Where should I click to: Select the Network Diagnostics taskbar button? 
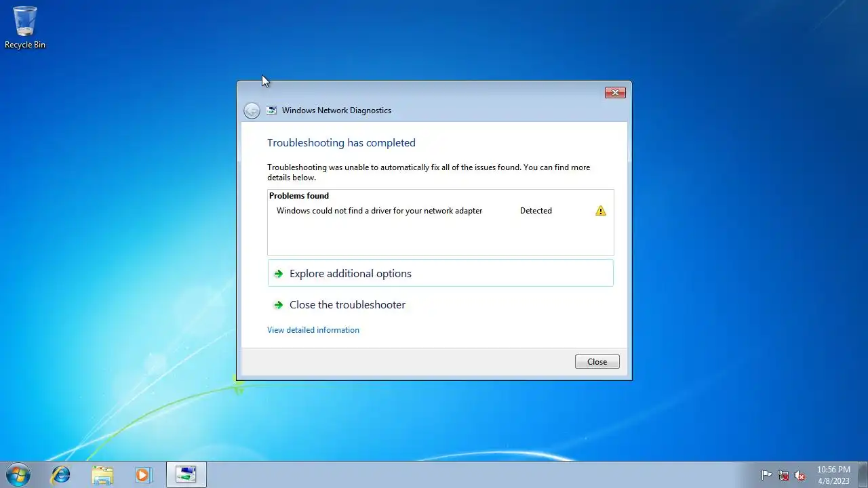186,474
